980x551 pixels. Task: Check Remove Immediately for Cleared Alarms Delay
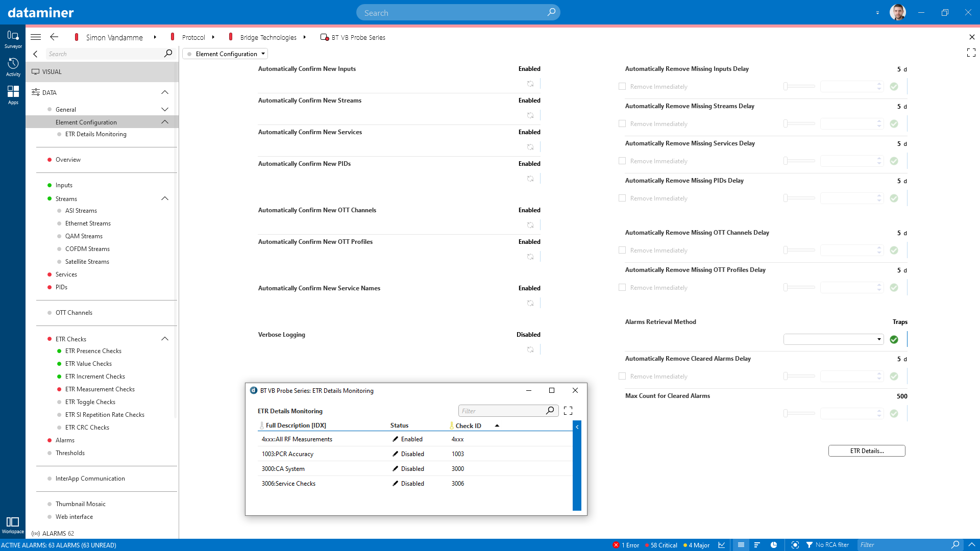pos(622,376)
